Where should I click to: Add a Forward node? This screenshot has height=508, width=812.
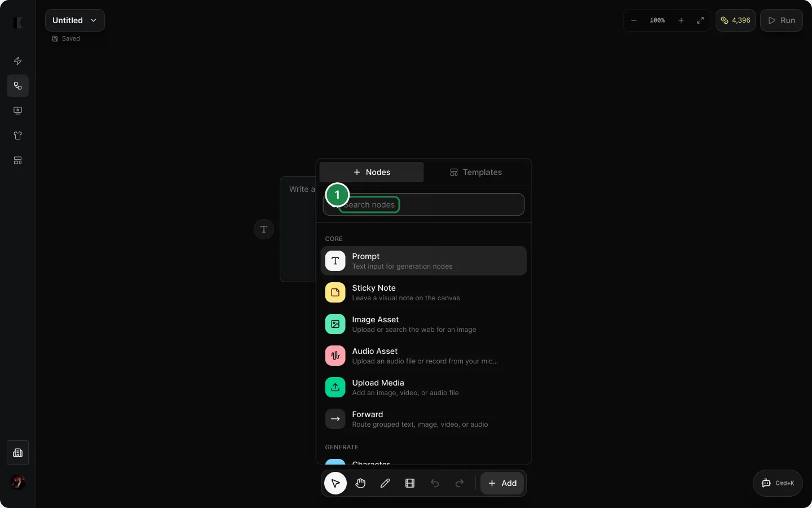click(423, 419)
